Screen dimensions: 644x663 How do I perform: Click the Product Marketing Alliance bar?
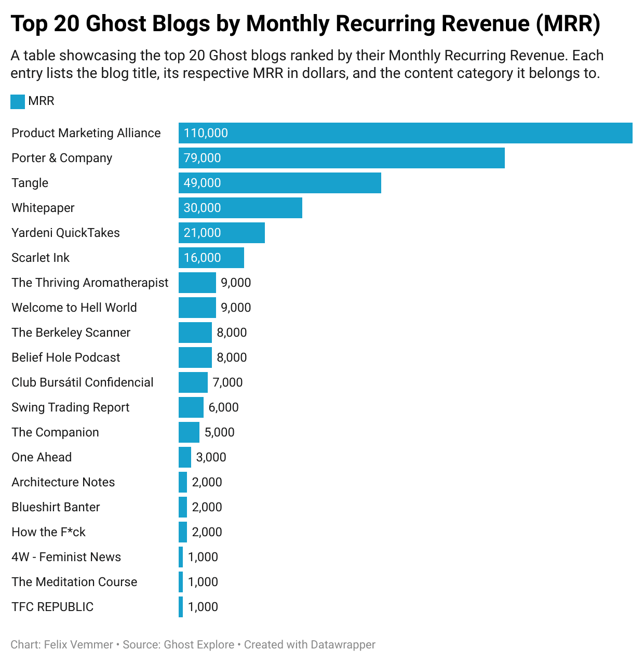[x=405, y=133]
